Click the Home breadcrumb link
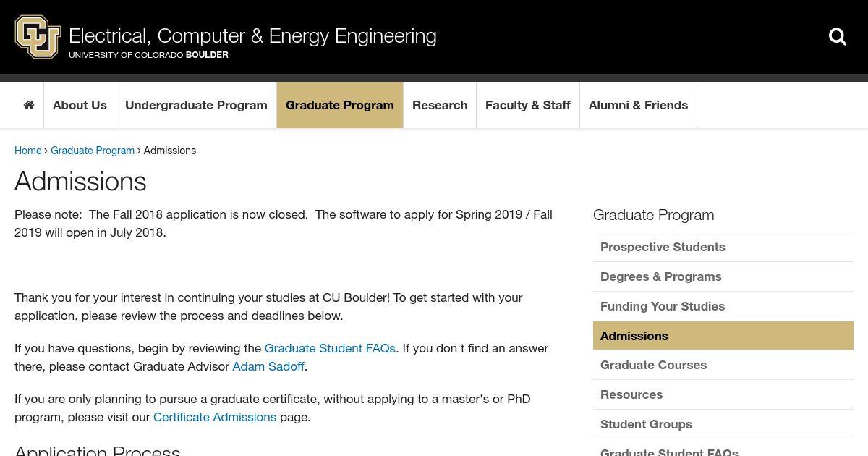The image size is (868, 456). (x=28, y=151)
